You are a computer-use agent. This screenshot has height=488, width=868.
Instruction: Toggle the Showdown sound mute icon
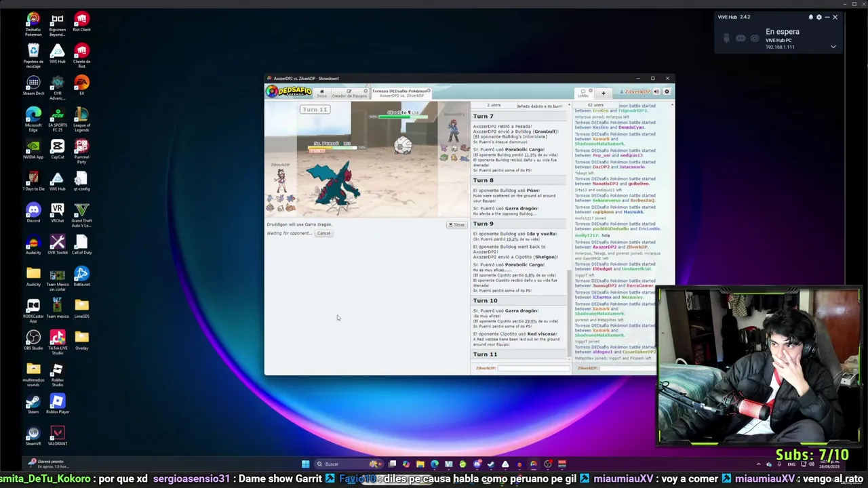point(656,91)
